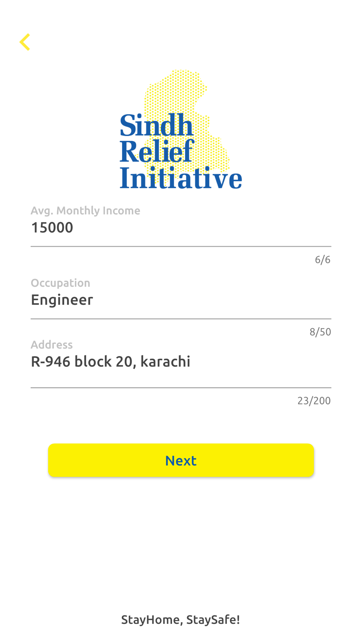
Task: Click the Engineer text entry
Action: [62, 300]
